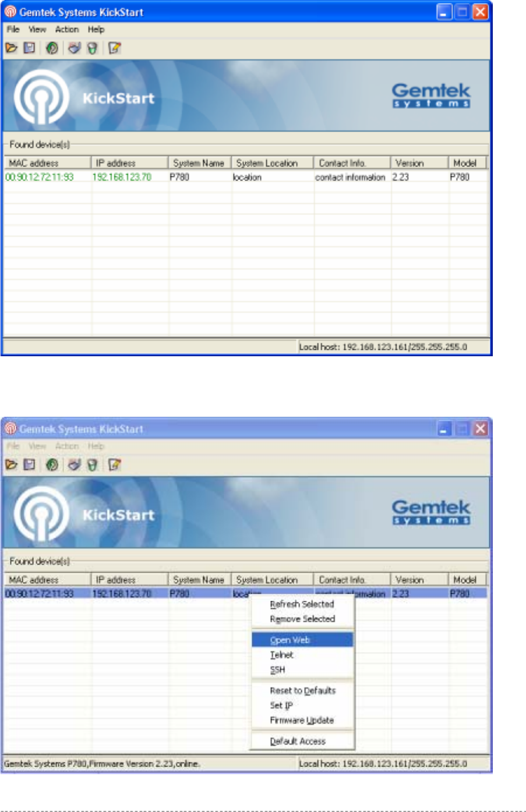Choose Default Access in the context menu
Image resolution: width=526 pixels, height=812 pixels.
[x=302, y=741]
